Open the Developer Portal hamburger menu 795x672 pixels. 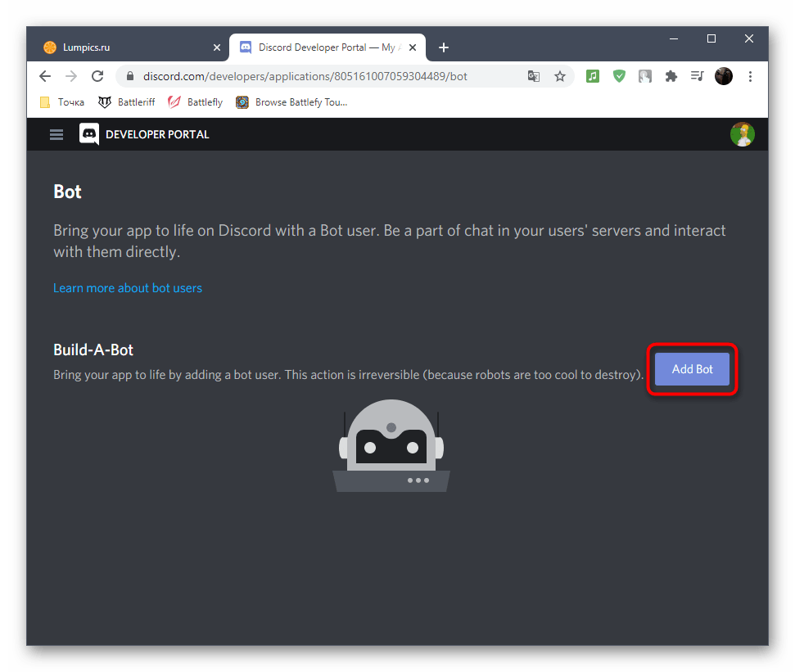pos(56,135)
